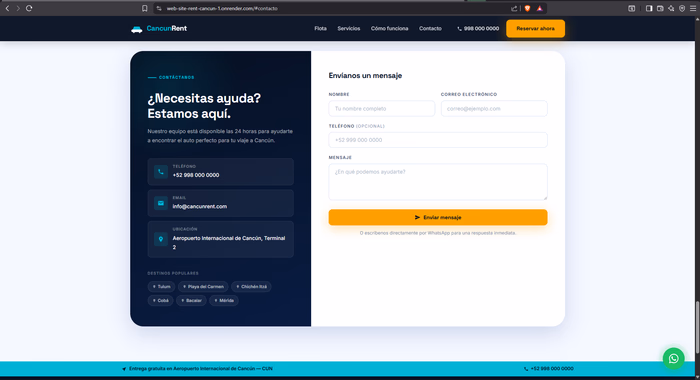The width and height of the screenshot is (700, 380).
Task: Click the +52 998 000 0000 phone card
Action: click(221, 171)
